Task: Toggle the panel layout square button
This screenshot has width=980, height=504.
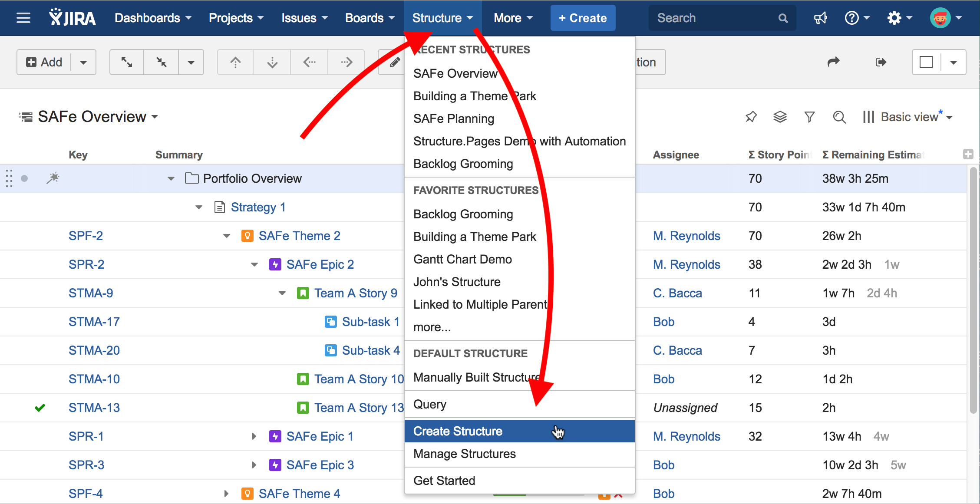Action: click(926, 62)
